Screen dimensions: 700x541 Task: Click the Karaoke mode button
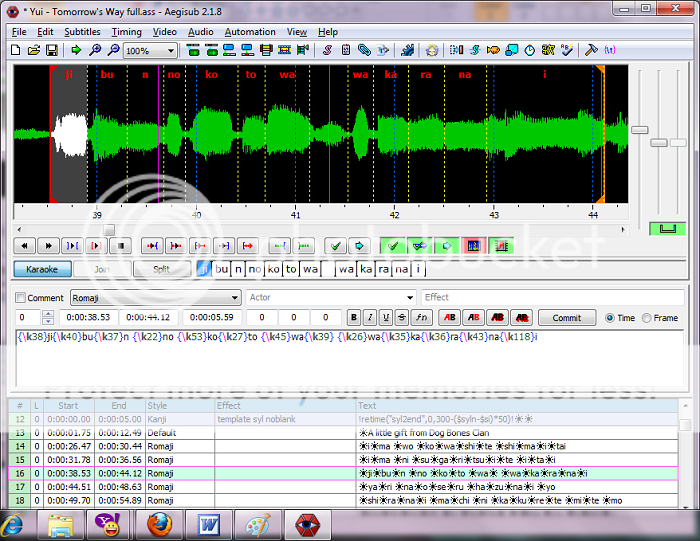pyautogui.click(x=41, y=269)
